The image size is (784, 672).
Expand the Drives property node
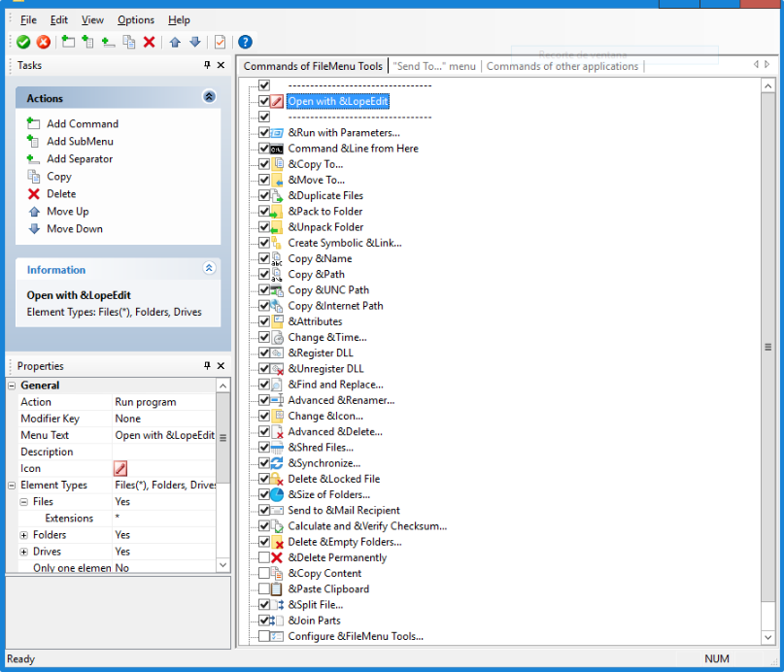[24, 552]
